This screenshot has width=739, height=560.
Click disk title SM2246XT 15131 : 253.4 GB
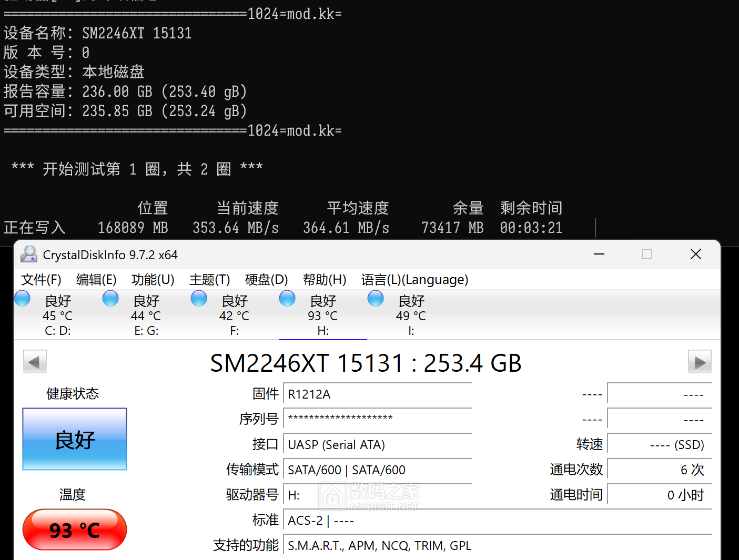click(366, 363)
